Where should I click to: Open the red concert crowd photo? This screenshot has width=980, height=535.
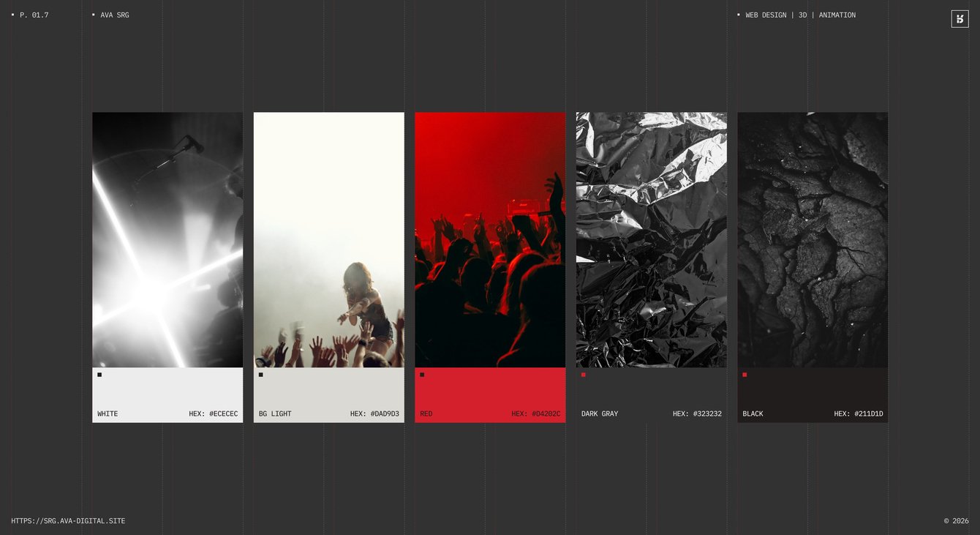490,240
